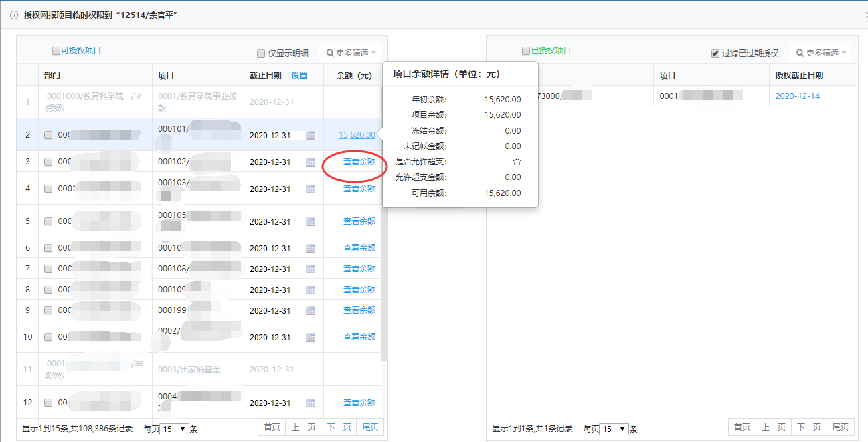Click the 设置 link beside 截止日期
868x442 pixels.
coord(299,76)
